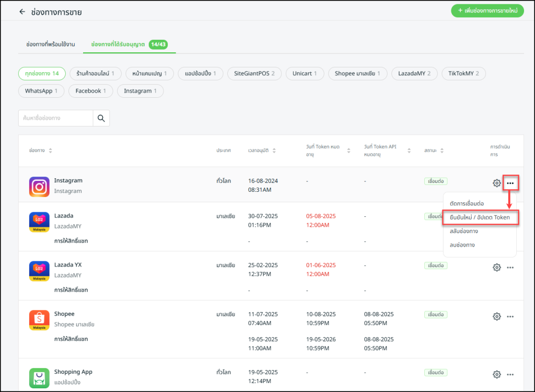Sort by สถานะ column

click(x=441, y=151)
